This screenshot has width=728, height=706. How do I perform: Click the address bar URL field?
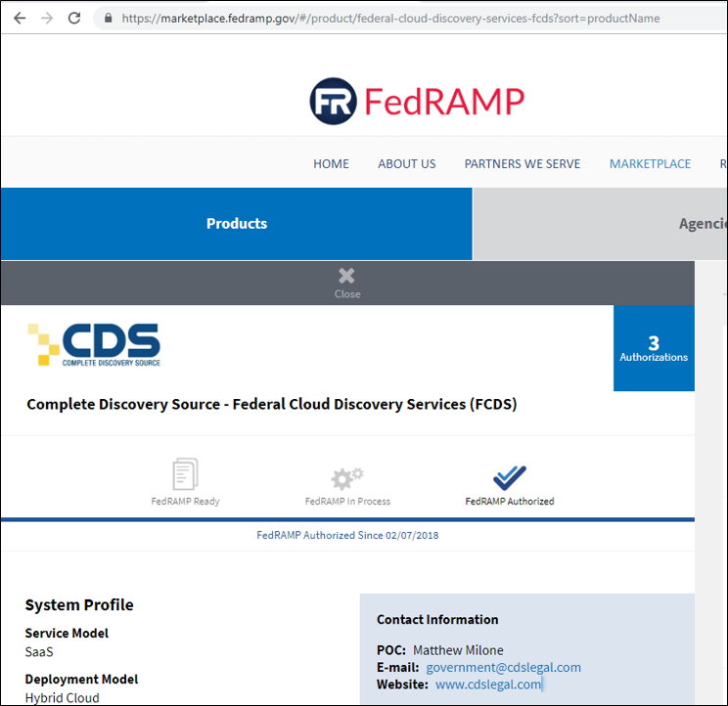tap(409, 19)
